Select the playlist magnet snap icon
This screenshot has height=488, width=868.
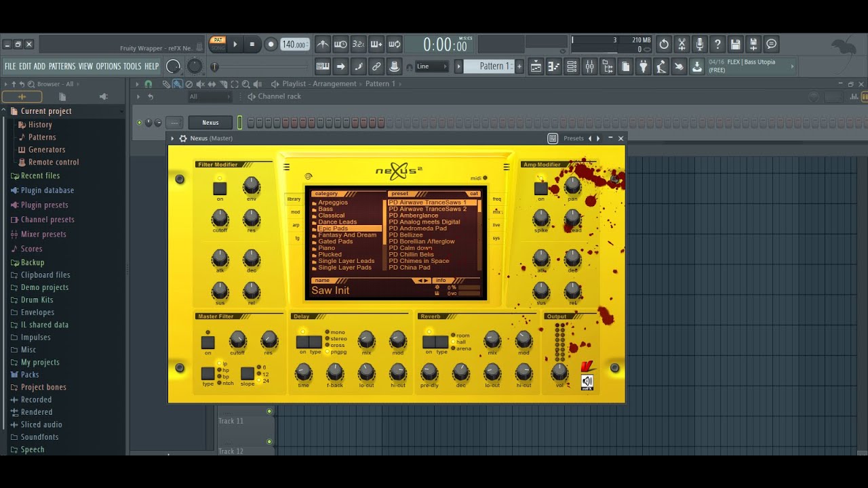pos(148,84)
